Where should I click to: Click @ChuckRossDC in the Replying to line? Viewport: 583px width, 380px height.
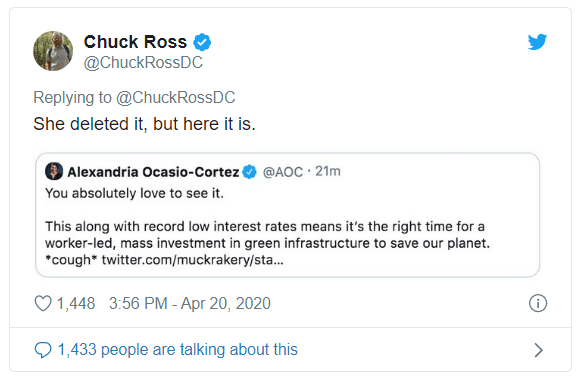tap(175, 98)
